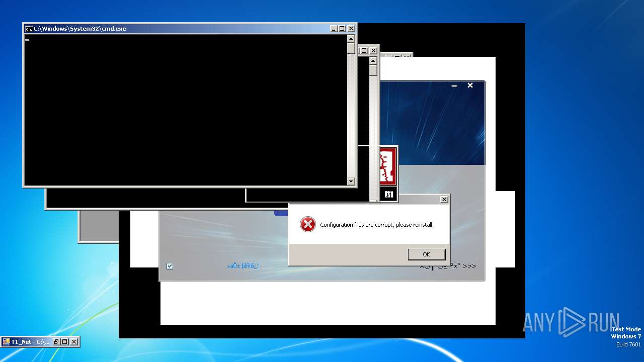644x362 pixels.
Task: Click the front cmd.exe scrollbar up arrow
Action: (351, 39)
